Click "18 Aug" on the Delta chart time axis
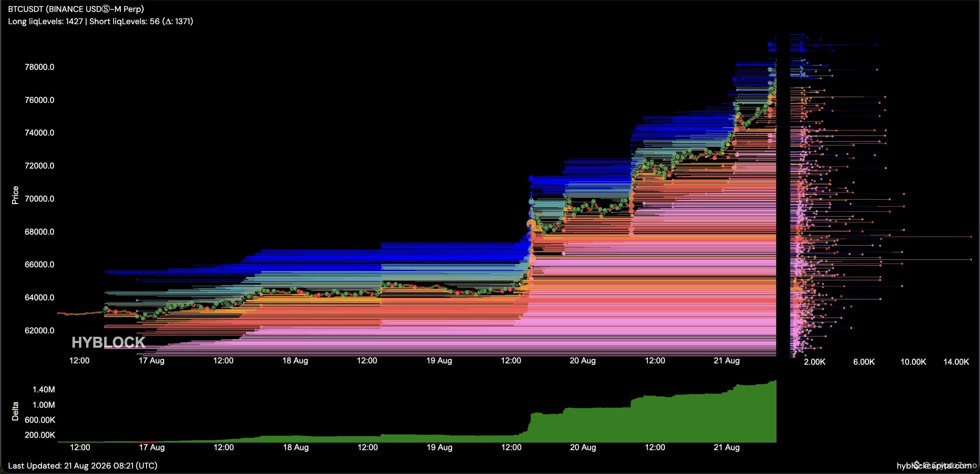 [296, 447]
